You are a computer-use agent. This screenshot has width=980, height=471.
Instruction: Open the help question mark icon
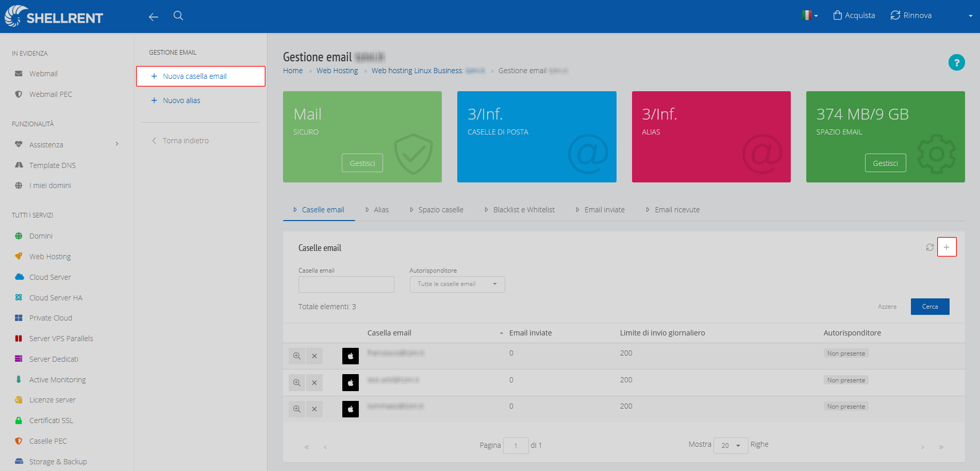956,62
